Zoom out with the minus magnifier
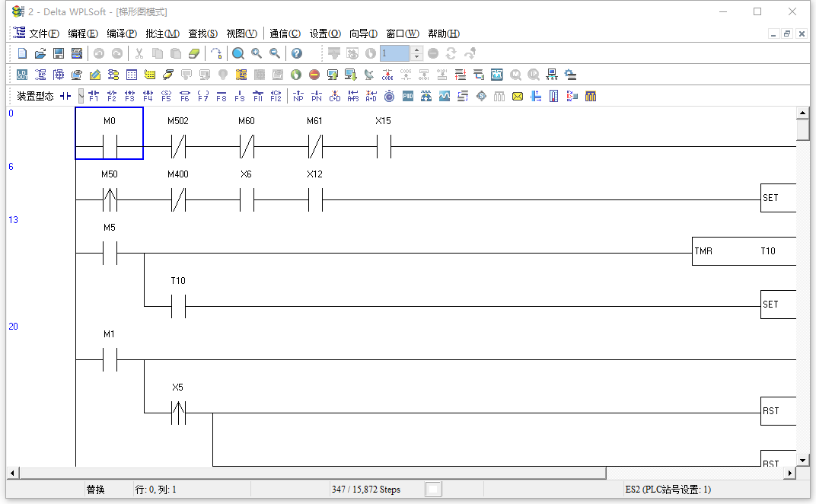 point(275,53)
